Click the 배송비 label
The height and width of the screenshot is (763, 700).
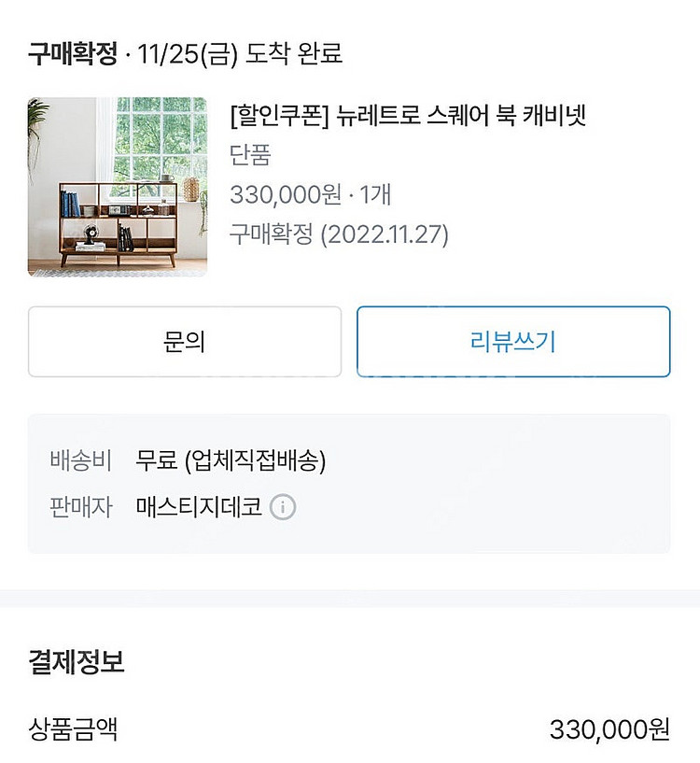(81, 460)
